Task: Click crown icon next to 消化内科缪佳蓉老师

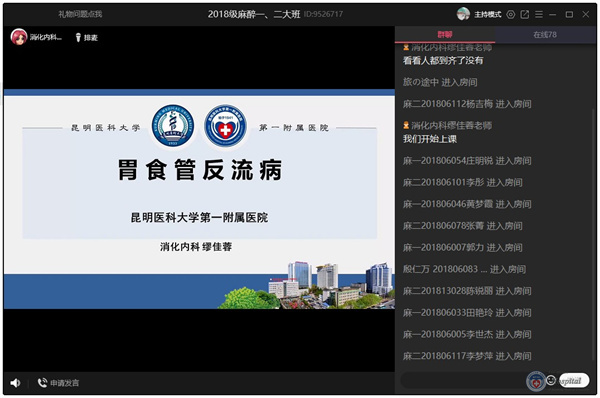Action: pos(406,125)
